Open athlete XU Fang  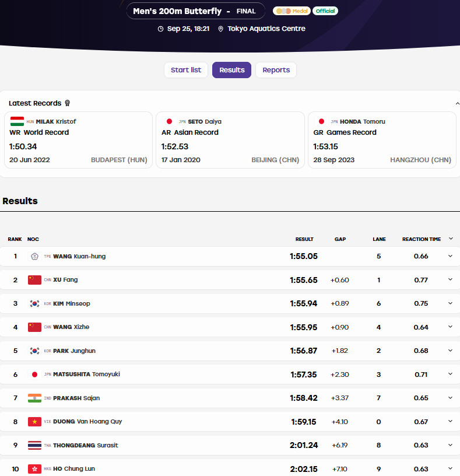point(65,280)
